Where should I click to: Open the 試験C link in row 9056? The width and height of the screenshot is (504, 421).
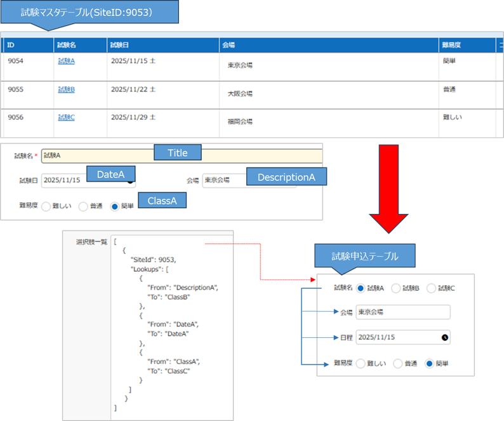pyautogui.click(x=66, y=117)
